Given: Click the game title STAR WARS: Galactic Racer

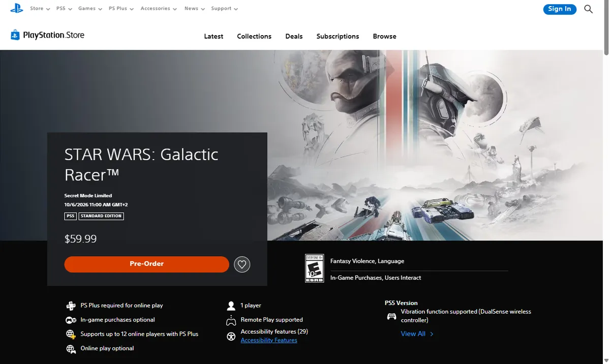Looking at the screenshot, I should pyautogui.click(x=141, y=164).
